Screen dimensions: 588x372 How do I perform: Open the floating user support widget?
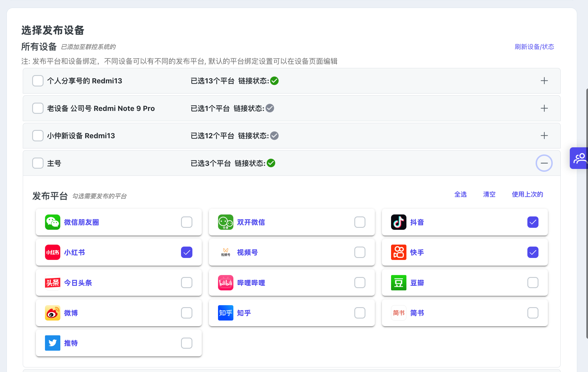(x=579, y=158)
